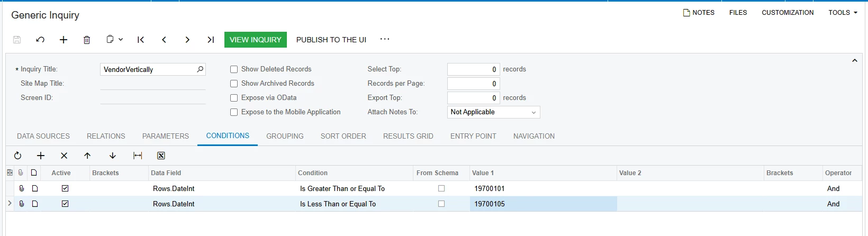868x236 pixels.
Task: Click the paperclip header icon
Action: pyautogui.click(x=21, y=173)
